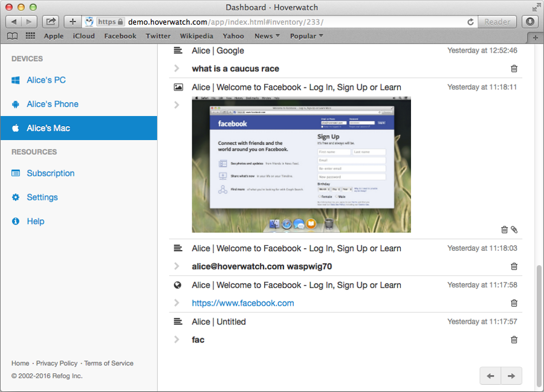
Task: Go to previous page of log entries
Action: tap(490, 376)
